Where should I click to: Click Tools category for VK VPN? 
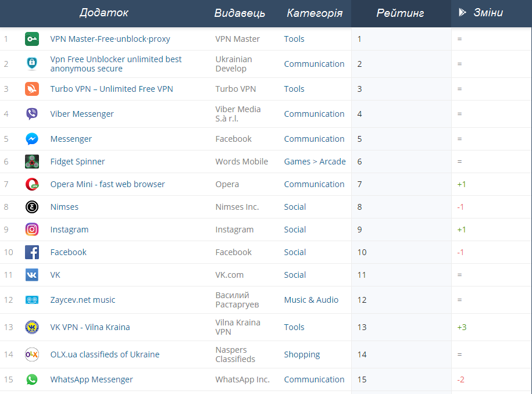pos(294,327)
